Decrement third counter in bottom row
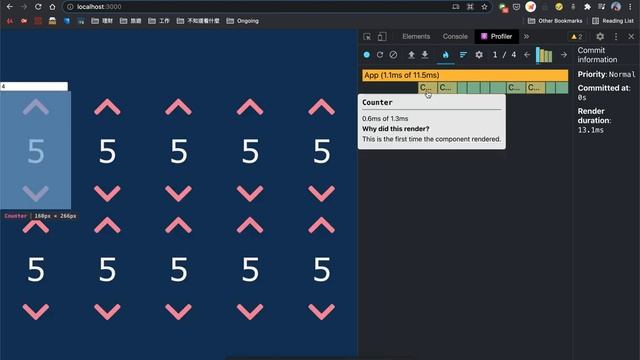The width and height of the screenshot is (640, 360). [x=178, y=311]
